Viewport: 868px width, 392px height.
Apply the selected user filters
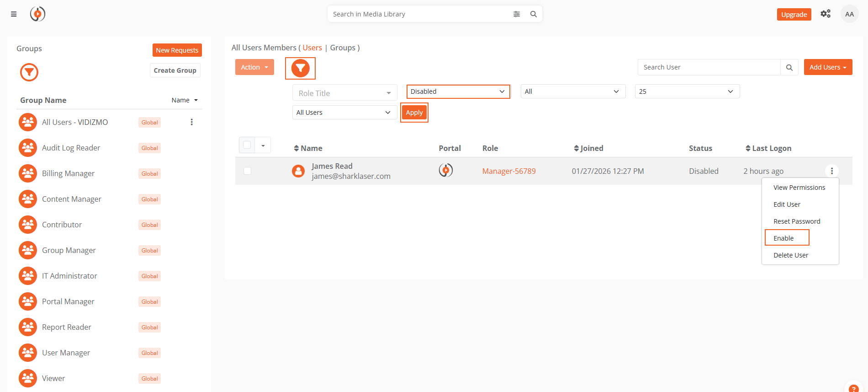[414, 113]
